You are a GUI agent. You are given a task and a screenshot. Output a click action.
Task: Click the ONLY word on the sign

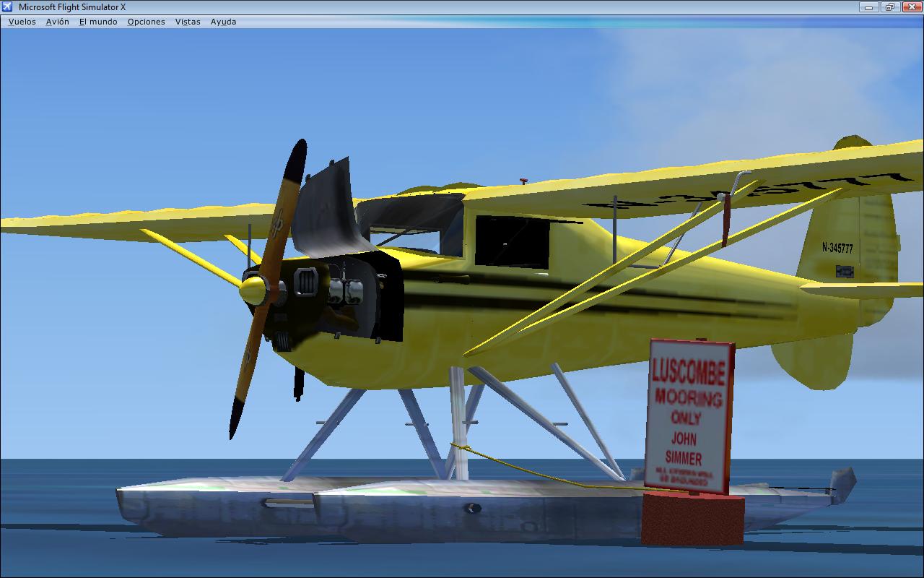tap(687, 417)
